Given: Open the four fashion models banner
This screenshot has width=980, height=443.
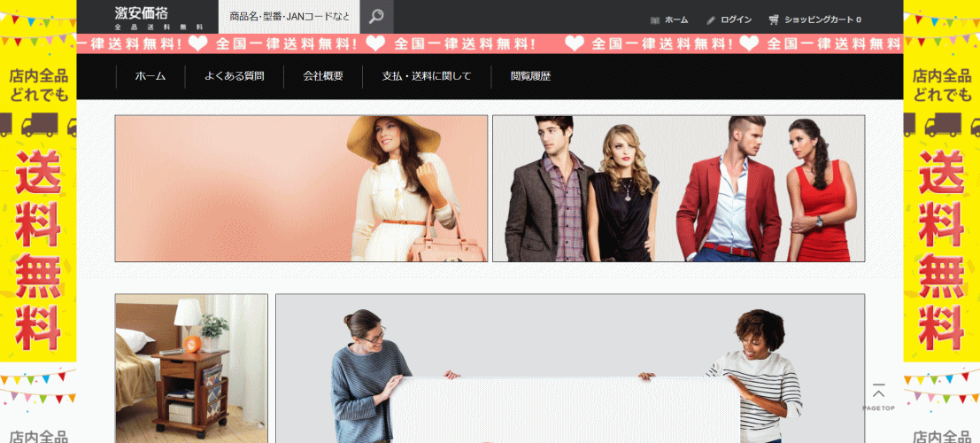Looking at the screenshot, I should (x=678, y=188).
